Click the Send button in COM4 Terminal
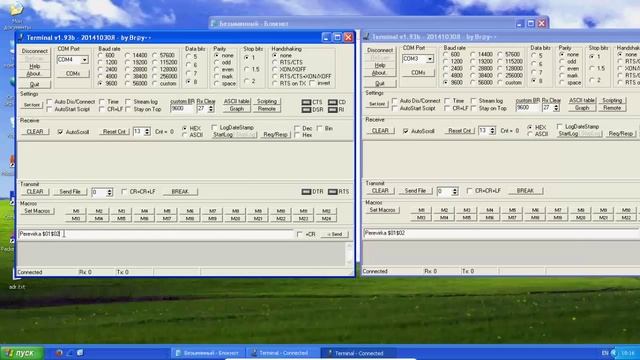Viewport: 640px width, 360px height. pos(334,234)
